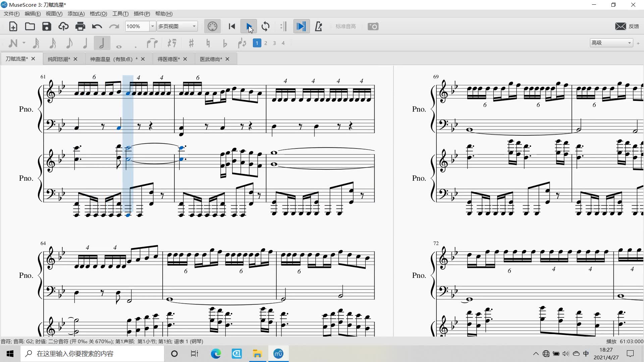Viewport: 644px width, 362px height.
Task: Open 工具(T) menu
Action: coord(120,14)
